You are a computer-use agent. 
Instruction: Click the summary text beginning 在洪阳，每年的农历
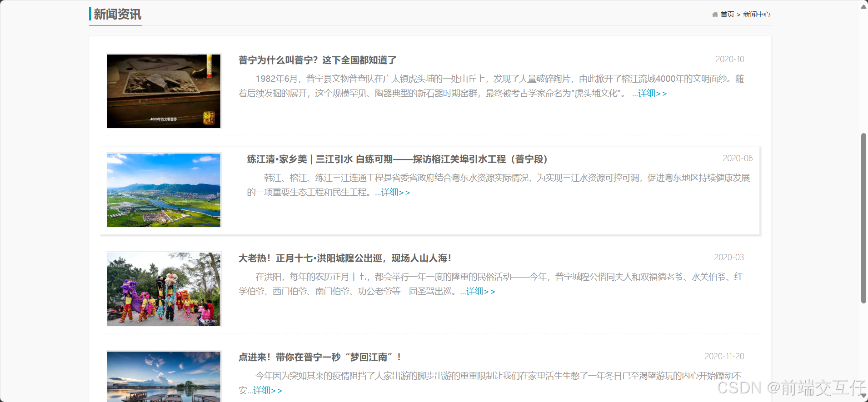click(491, 284)
